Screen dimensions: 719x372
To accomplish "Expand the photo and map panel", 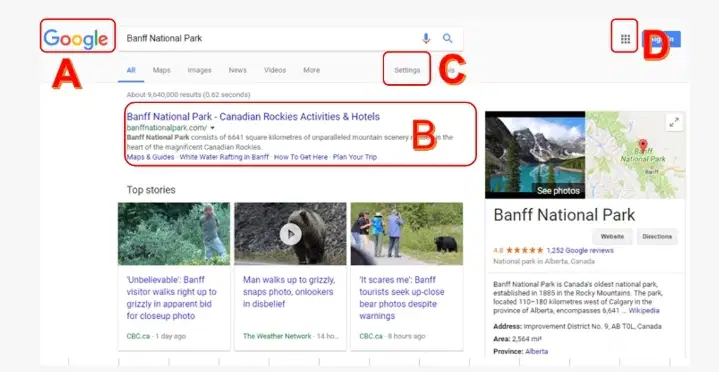I will click(674, 122).
